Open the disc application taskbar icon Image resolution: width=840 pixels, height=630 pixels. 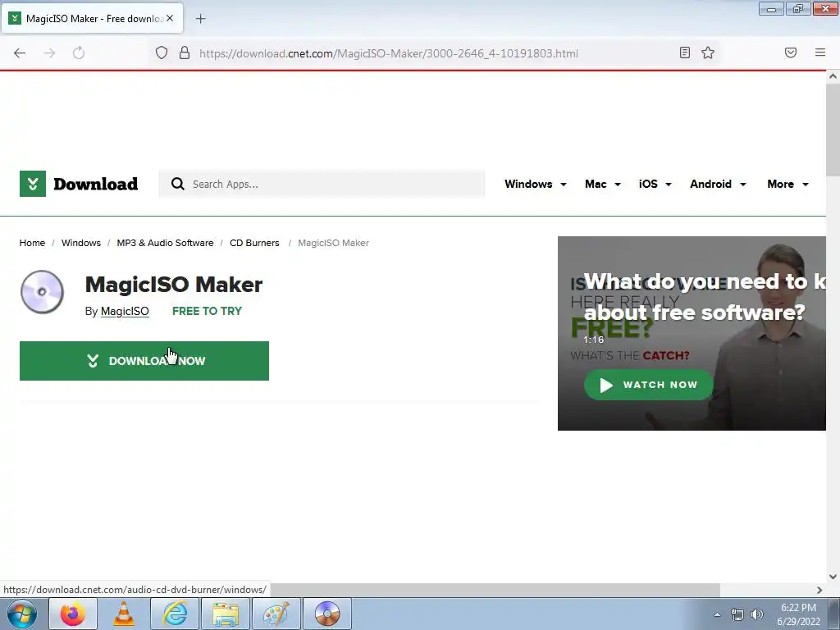pos(327,614)
